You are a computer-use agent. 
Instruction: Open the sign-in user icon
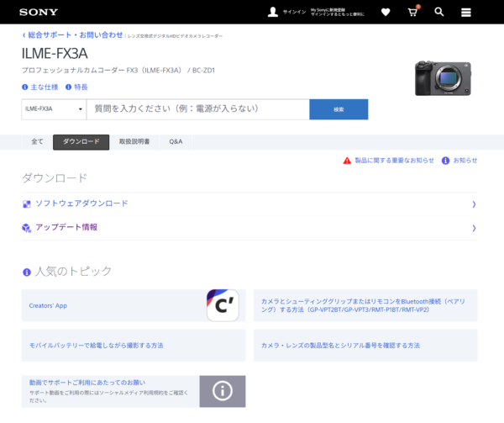pyautogui.click(x=272, y=12)
